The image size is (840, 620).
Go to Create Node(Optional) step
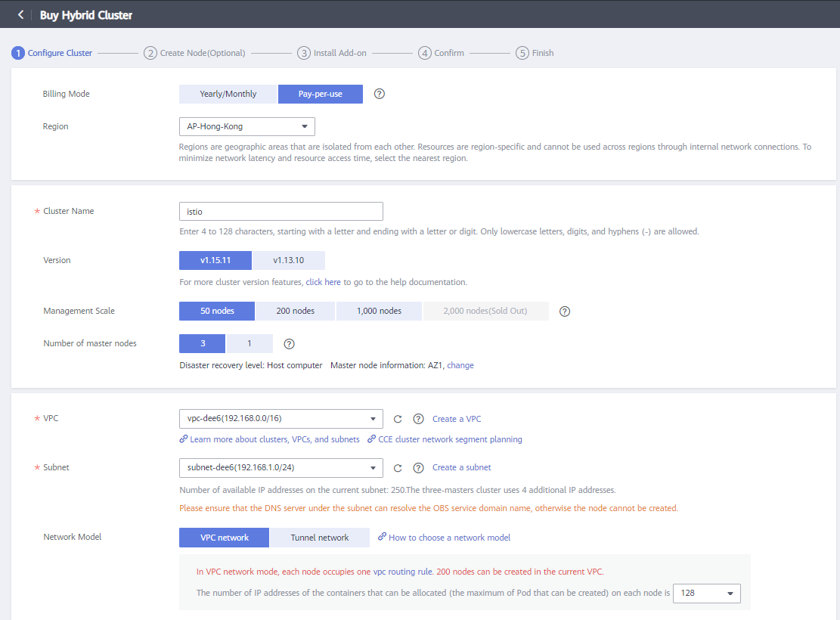(195, 53)
